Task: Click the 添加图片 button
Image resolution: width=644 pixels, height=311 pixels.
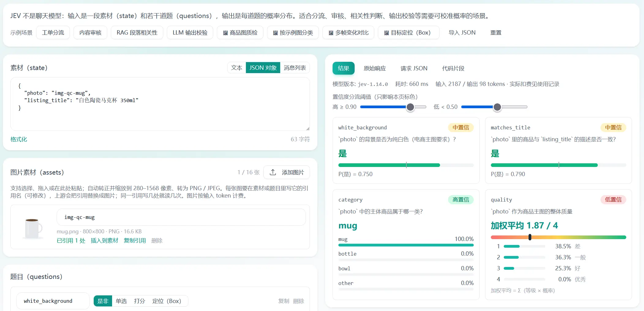Action: point(287,172)
